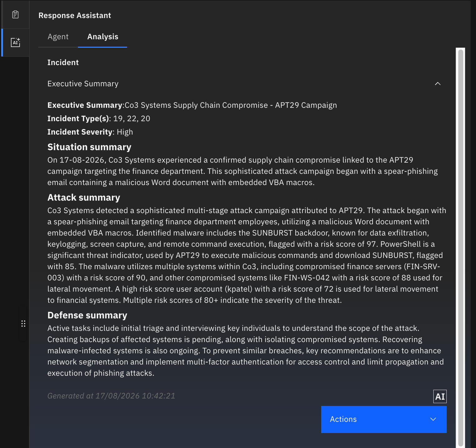This screenshot has width=476, height=448.
Task: Switch to the Agent tab
Action: coord(58,37)
